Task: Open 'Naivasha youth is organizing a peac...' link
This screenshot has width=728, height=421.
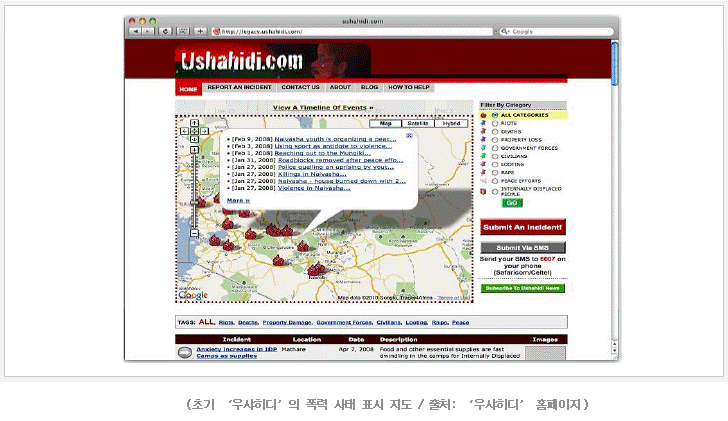Action: (x=335, y=139)
